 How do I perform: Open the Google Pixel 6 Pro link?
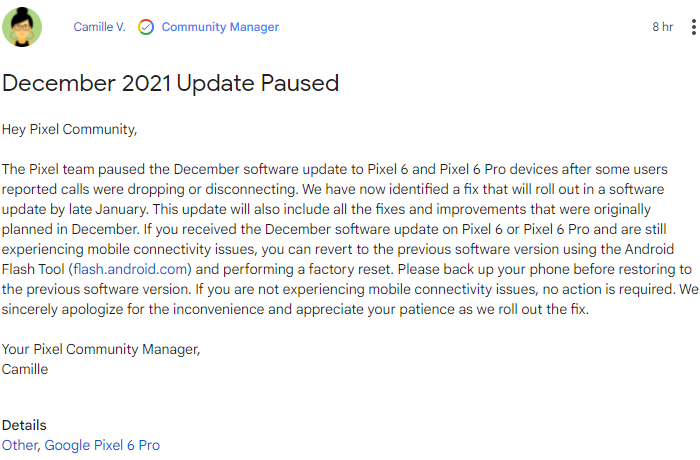(x=102, y=445)
